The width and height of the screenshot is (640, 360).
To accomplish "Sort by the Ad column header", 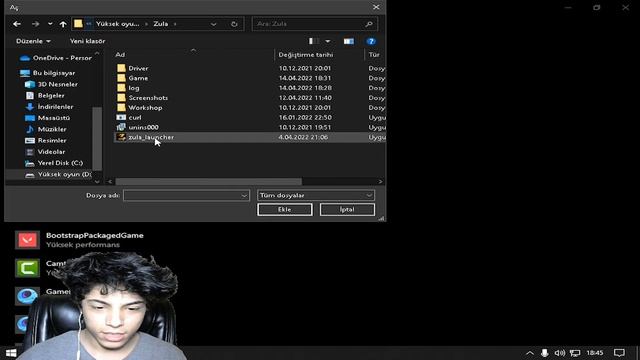I will (x=120, y=55).
